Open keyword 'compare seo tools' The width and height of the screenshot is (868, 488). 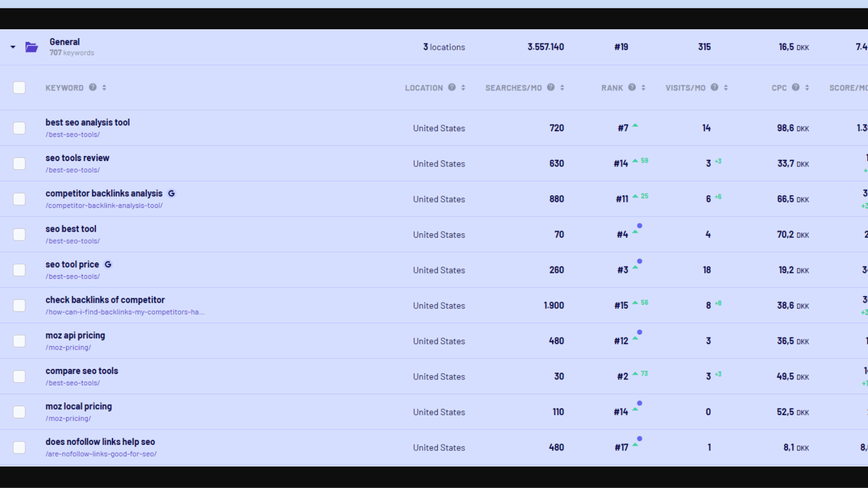(82, 371)
